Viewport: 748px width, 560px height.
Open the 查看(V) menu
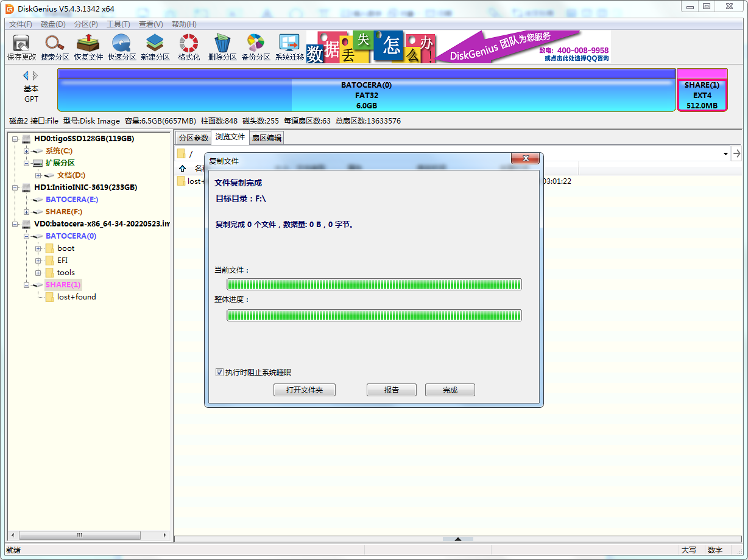click(x=151, y=24)
